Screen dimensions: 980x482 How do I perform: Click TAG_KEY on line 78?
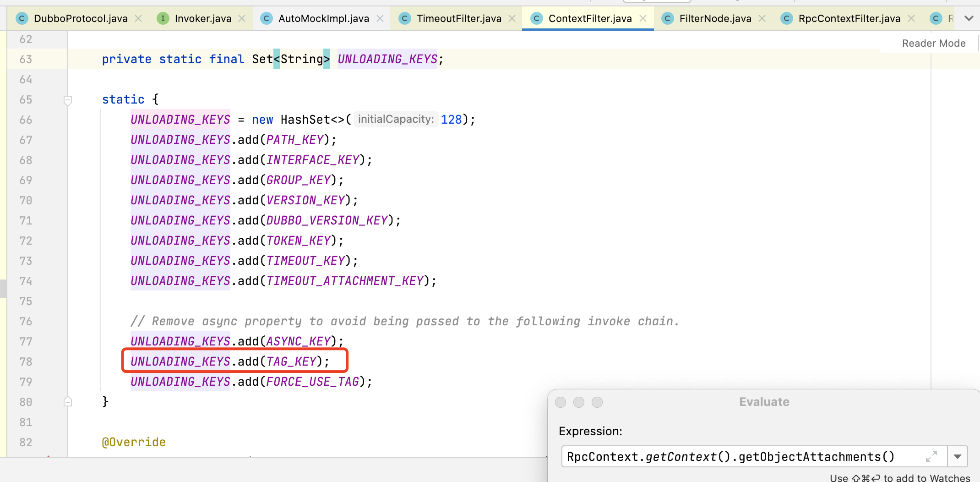(291, 361)
